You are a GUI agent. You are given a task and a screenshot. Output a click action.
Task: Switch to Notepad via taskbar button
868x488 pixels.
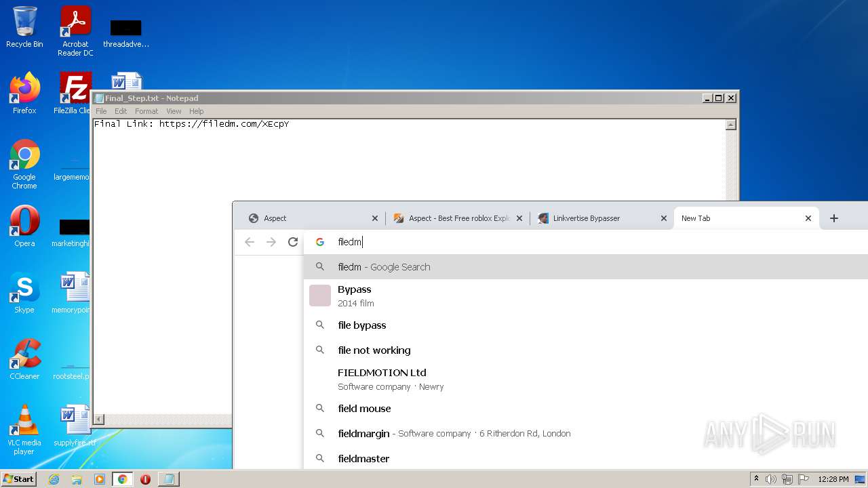pyautogui.click(x=168, y=479)
